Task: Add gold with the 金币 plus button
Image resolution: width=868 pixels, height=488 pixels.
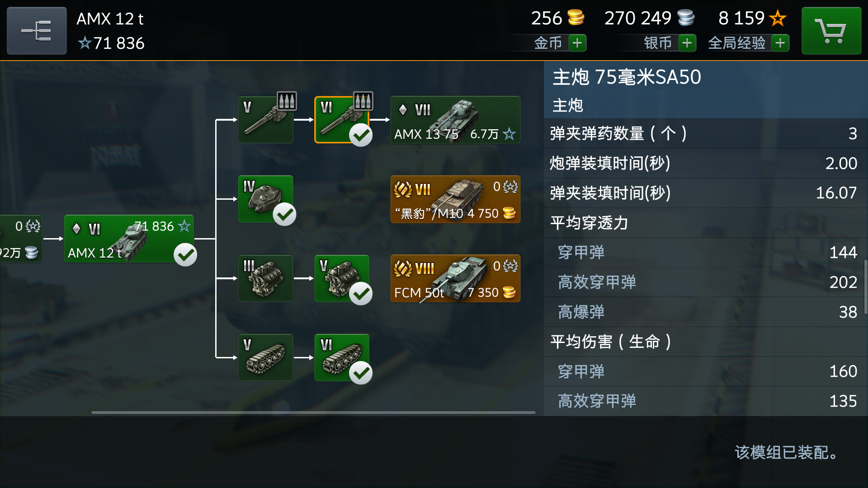Action: [x=577, y=43]
